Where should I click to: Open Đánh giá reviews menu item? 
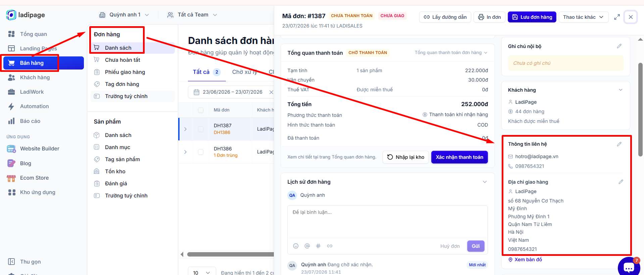pyautogui.click(x=116, y=183)
